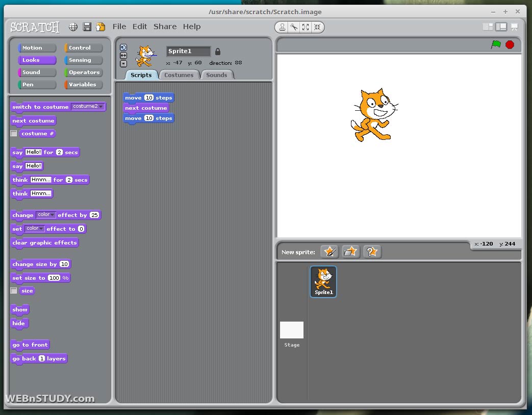The width and height of the screenshot is (532, 415).
Task: Choose new sprite from file
Action: [350, 252]
